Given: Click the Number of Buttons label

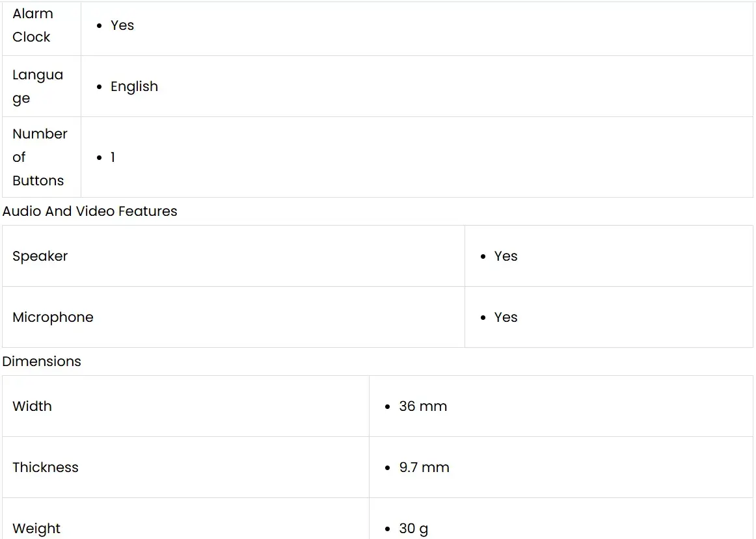Looking at the screenshot, I should 40,157.
